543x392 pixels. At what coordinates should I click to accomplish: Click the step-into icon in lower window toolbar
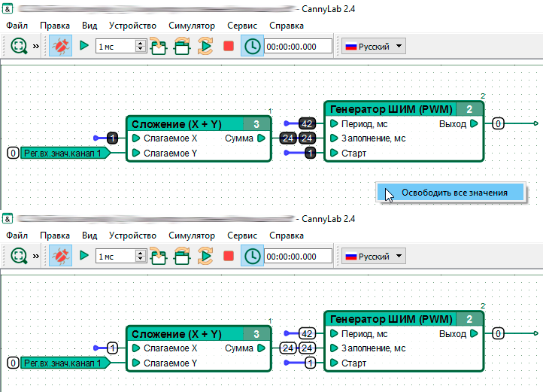pos(159,256)
